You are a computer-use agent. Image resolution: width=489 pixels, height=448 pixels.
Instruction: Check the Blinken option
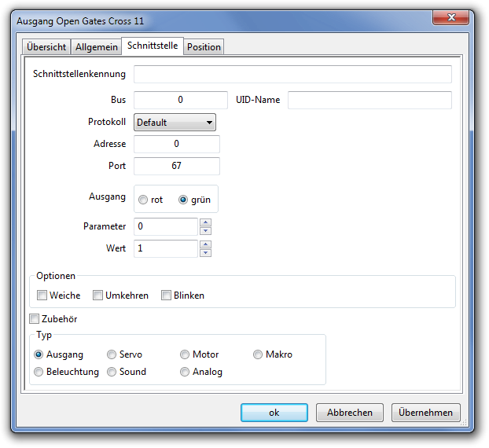[x=167, y=296]
